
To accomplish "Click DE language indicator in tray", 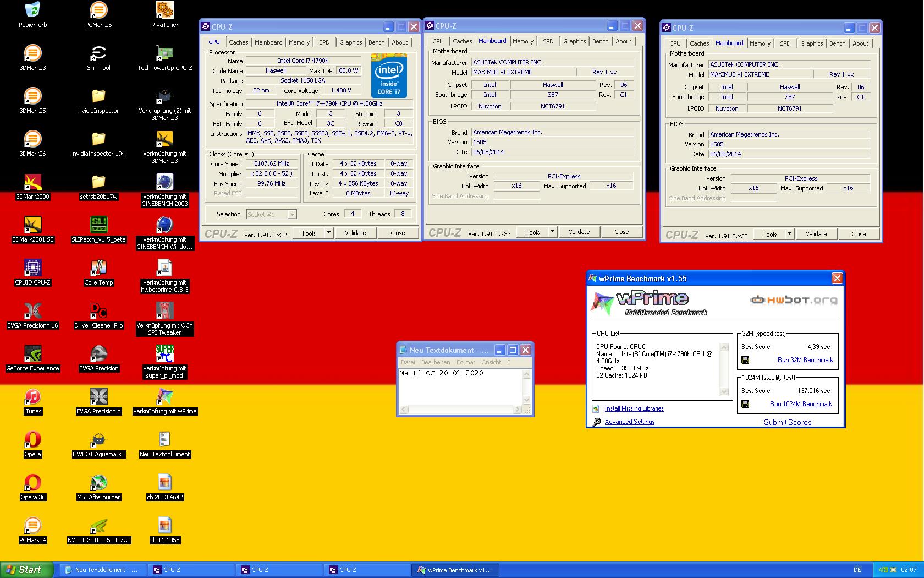I will [x=857, y=570].
